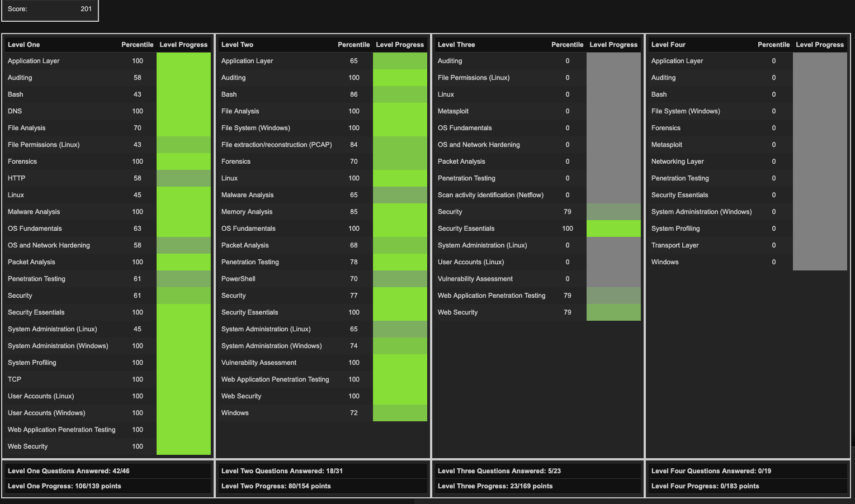Click the Score box showing 201

[50, 9]
